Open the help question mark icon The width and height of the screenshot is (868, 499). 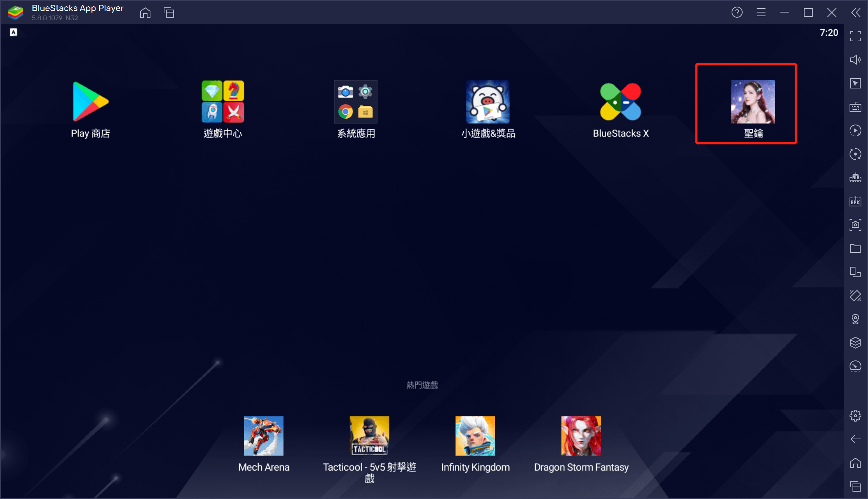737,13
